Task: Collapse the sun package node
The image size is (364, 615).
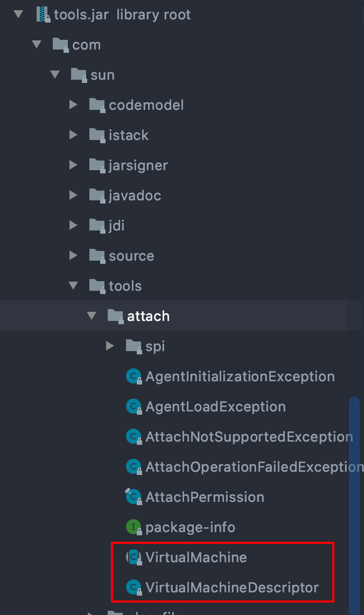Action: [55, 74]
